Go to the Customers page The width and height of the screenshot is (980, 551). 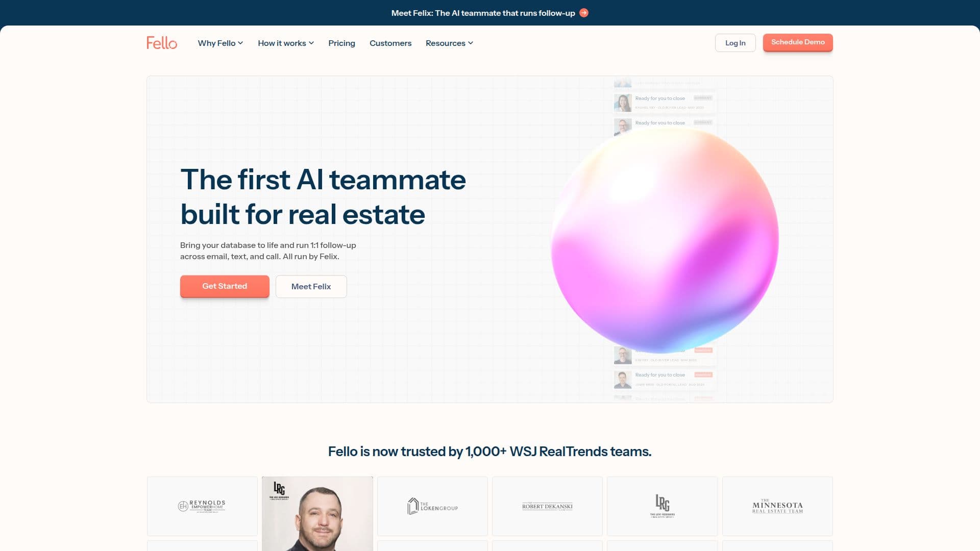click(390, 43)
